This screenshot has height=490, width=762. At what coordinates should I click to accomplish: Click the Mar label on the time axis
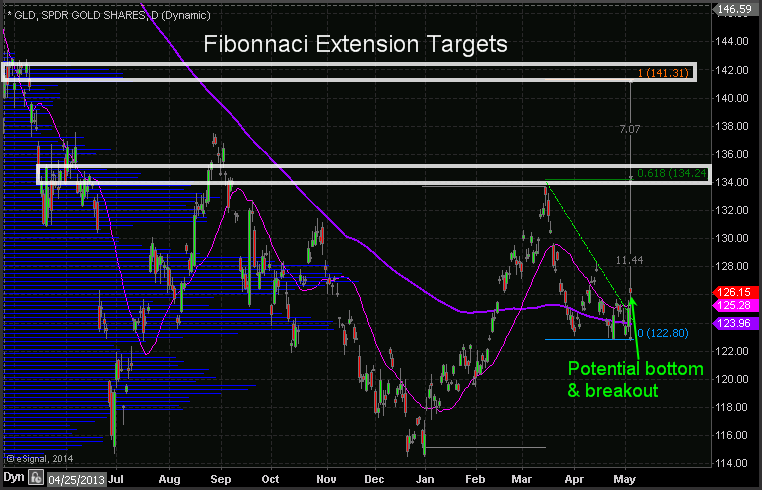coord(521,479)
